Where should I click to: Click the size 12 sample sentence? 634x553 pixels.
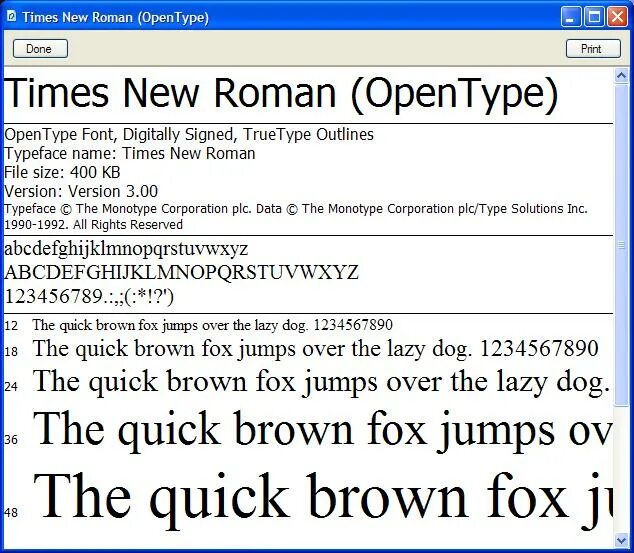[213, 325]
